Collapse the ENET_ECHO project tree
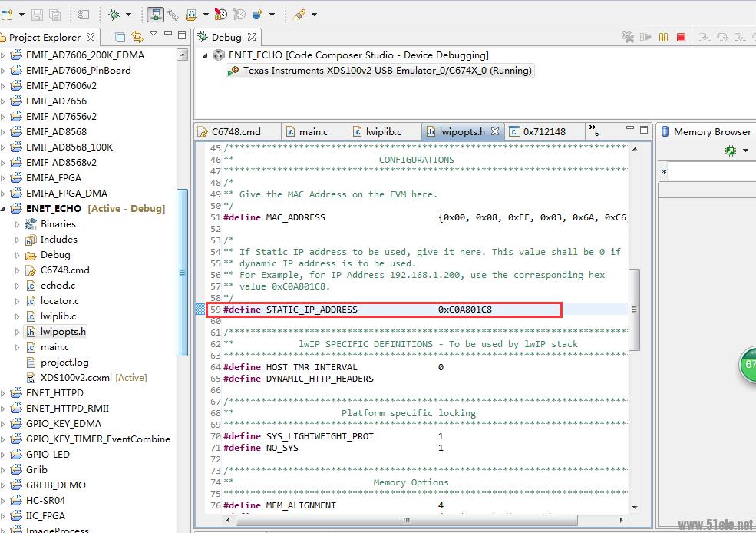Image resolution: width=756 pixels, height=533 pixels. coord(4,209)
